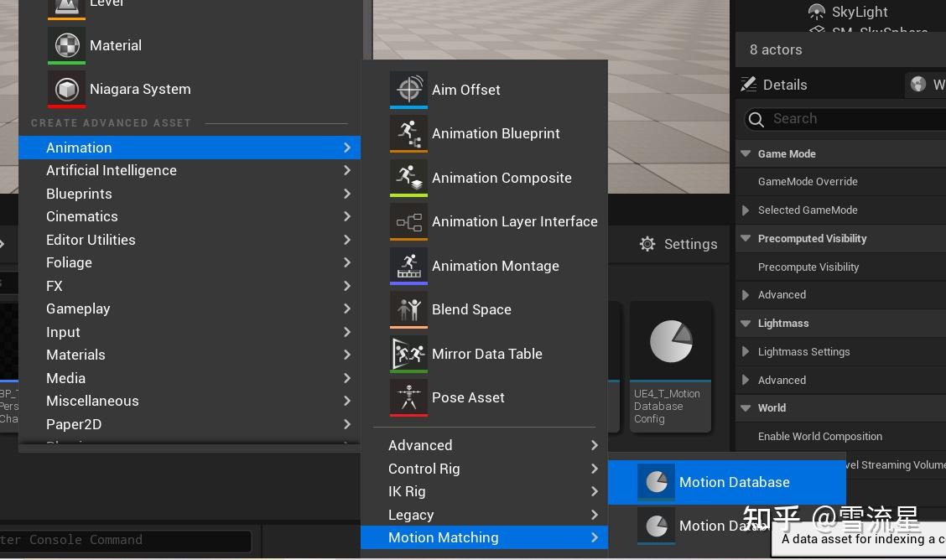Viewport: 946px width, 560px height.
Task: Open the Legacy animation submenu
Action: click(484, 515)
